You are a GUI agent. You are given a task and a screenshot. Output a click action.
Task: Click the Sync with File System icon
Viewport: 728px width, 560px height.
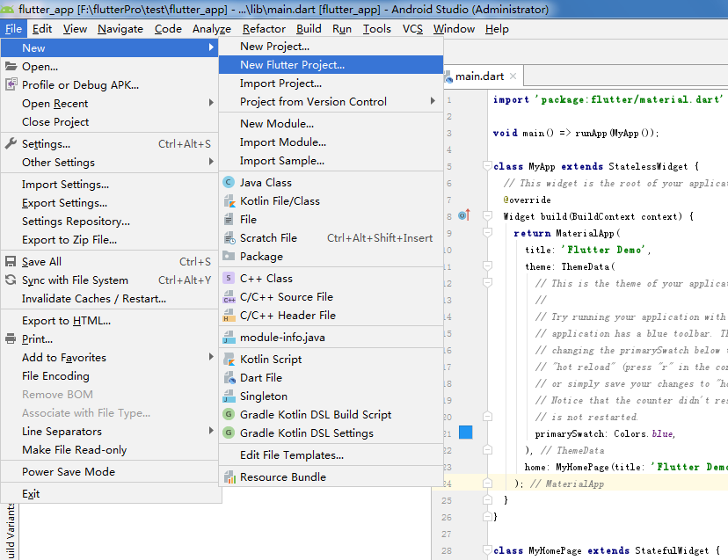(x=11, y=280)
